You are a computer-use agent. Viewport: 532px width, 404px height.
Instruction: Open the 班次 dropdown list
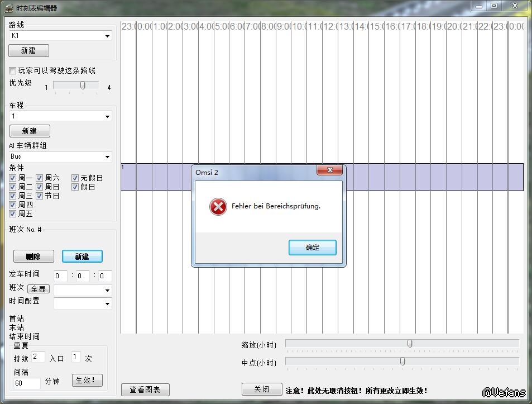[83, 290]
